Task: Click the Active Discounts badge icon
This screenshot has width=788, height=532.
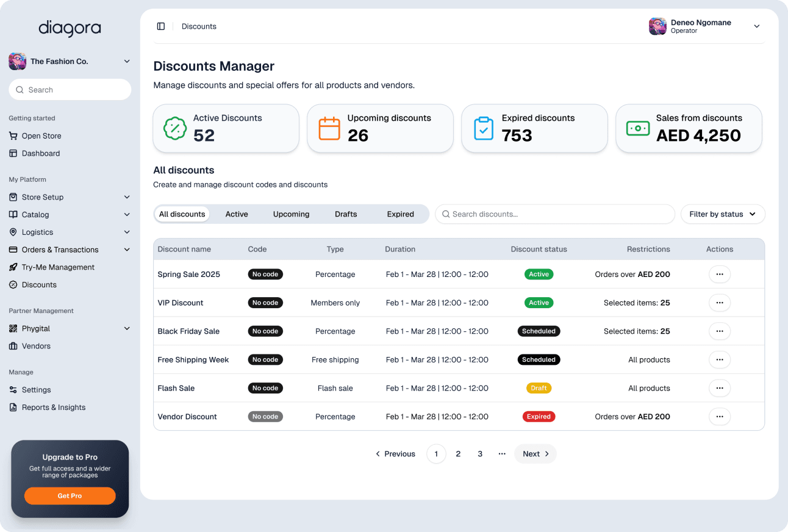Action: click(175, 128)
